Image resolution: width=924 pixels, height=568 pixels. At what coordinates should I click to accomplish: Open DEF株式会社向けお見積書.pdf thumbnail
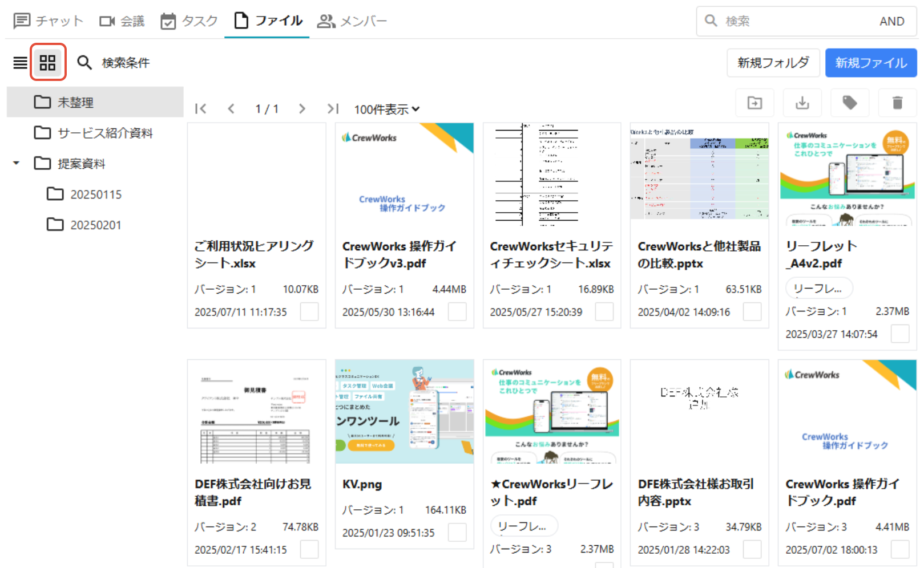click(257, 412)
